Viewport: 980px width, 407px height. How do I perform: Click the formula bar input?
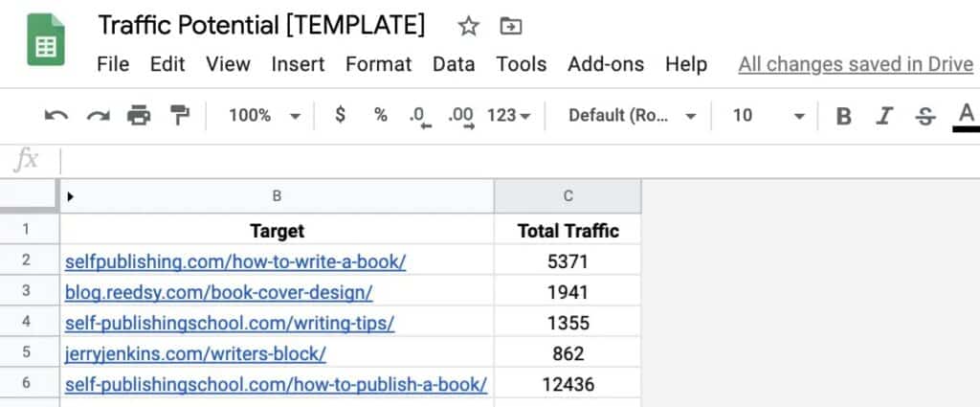coord(520,161)
